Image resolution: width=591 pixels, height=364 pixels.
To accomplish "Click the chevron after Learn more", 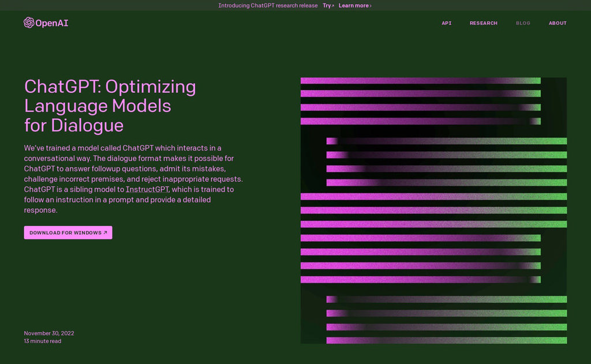I will [x=371, y=6].
